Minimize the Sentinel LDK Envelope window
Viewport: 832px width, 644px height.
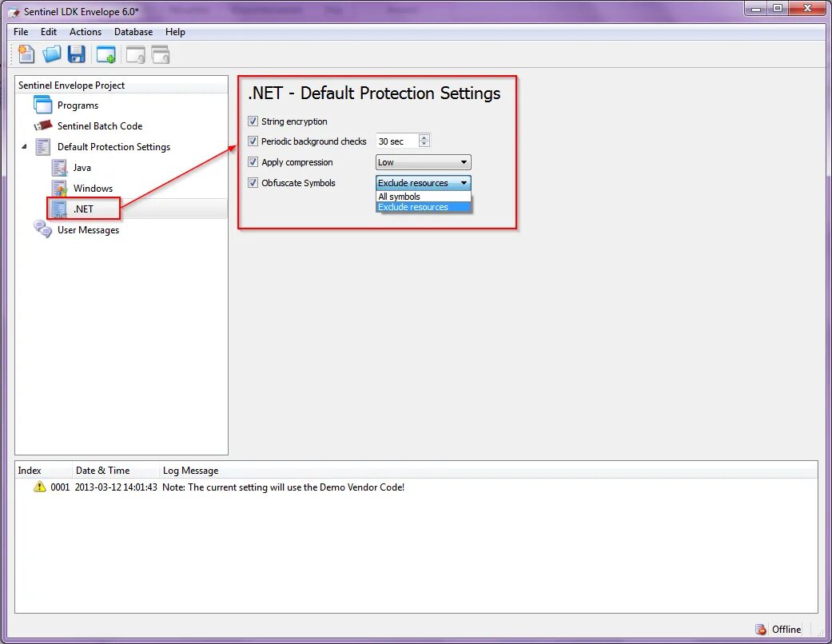(756, 9)
